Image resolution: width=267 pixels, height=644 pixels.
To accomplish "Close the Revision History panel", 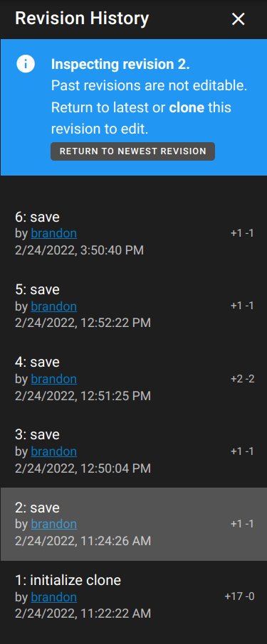I will click(x=239, y=19).
